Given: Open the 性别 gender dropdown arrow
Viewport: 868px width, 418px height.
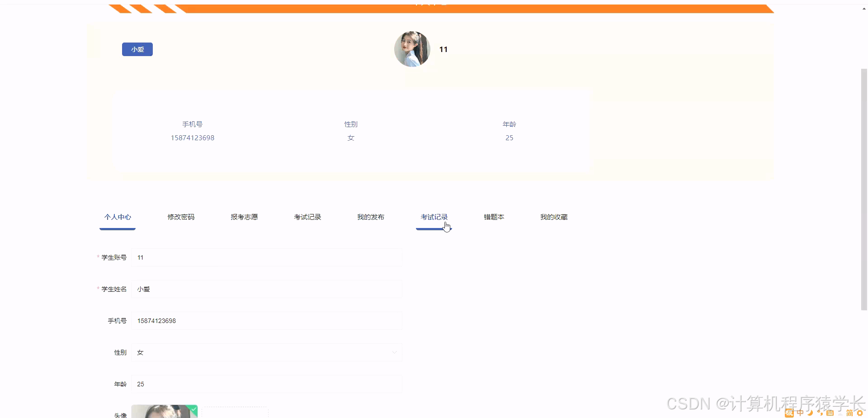Looking at the screenshot, I should click(394, 352).
